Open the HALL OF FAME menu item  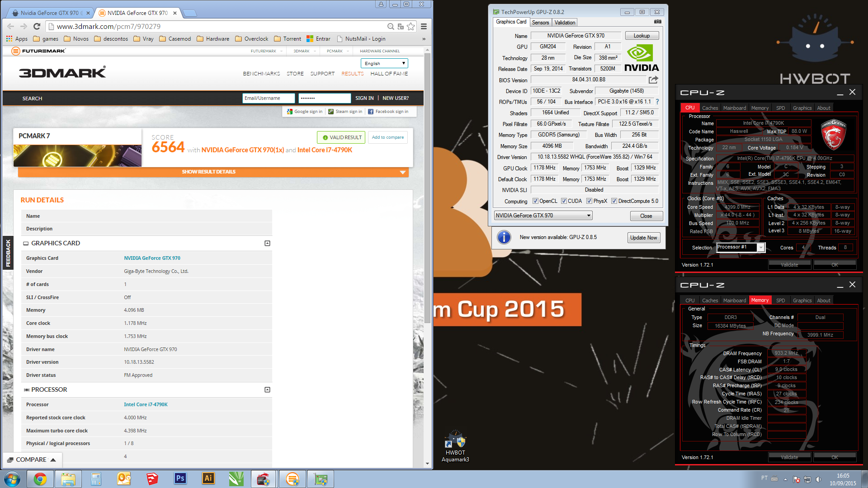[389, 74]
